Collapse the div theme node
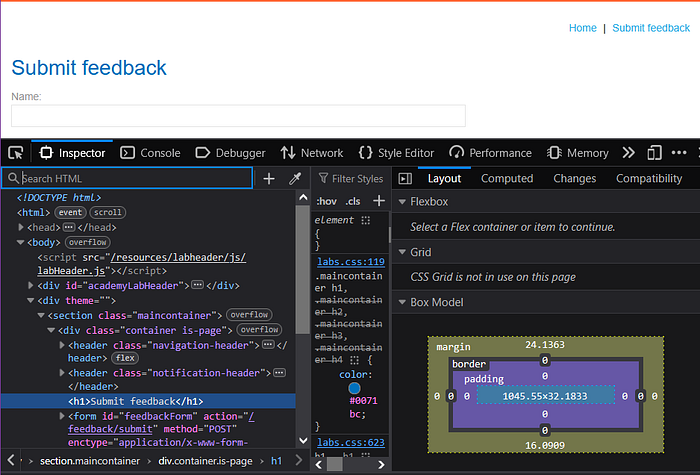 click(31, 300)
